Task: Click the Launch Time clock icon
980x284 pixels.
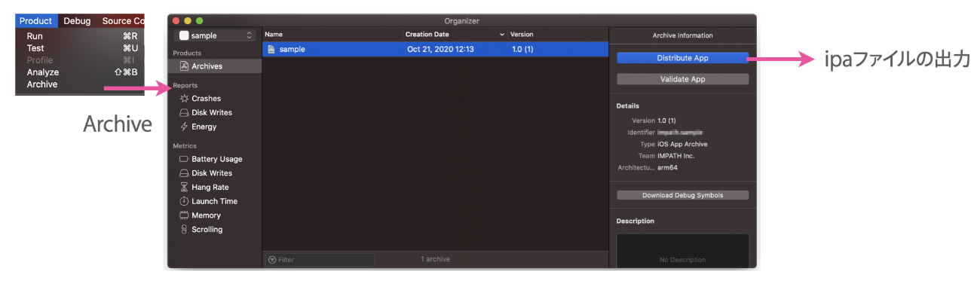Action: pyautogui.click(x=184, y=201)
